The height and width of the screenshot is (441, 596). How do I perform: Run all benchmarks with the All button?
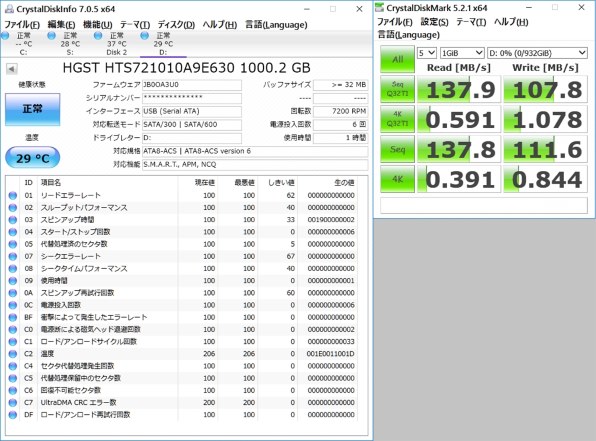[397, 59]
